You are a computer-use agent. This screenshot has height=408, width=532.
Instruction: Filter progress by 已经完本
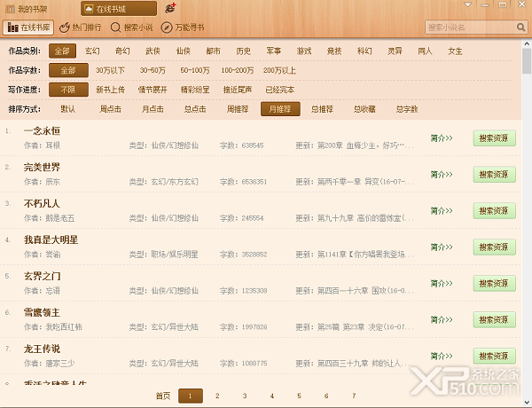pos(280,90)
